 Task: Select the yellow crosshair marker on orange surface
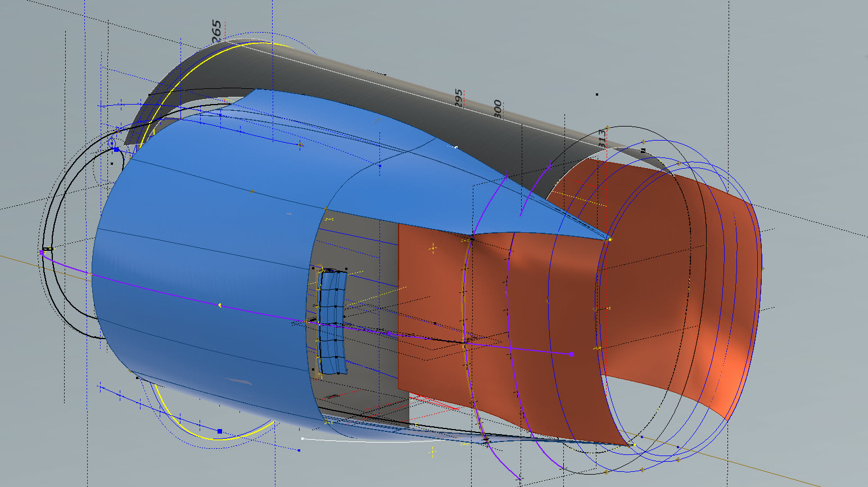(433, 248)
